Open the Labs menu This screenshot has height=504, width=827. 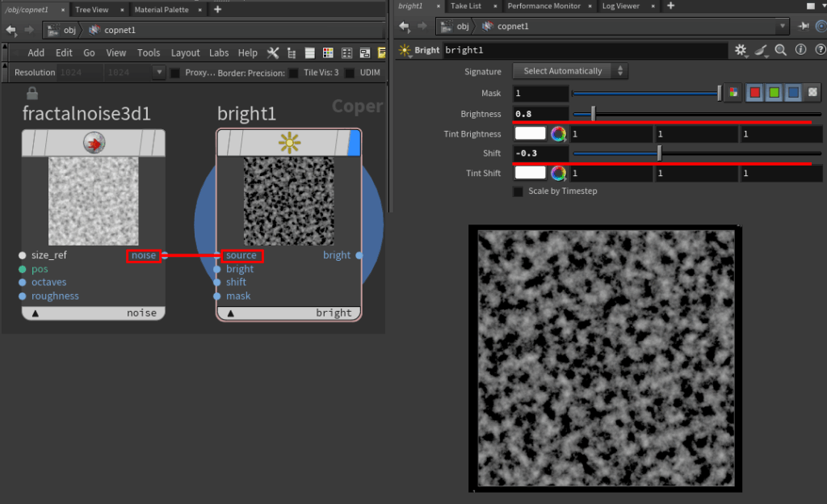click(219, 52)
